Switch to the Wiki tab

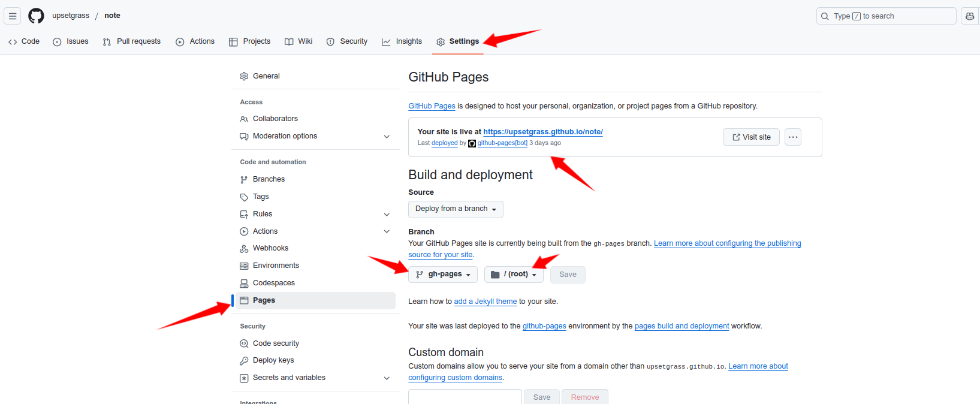pos(298,41)
